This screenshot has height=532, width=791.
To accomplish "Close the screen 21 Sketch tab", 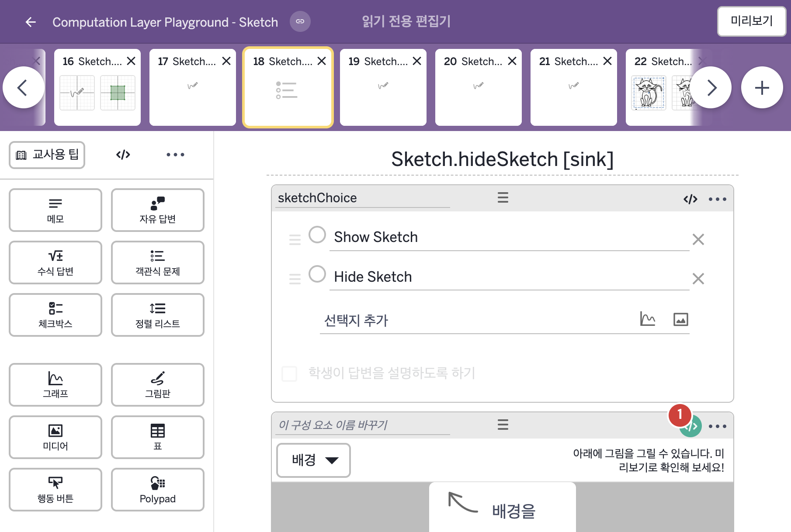I will [607, 61].
